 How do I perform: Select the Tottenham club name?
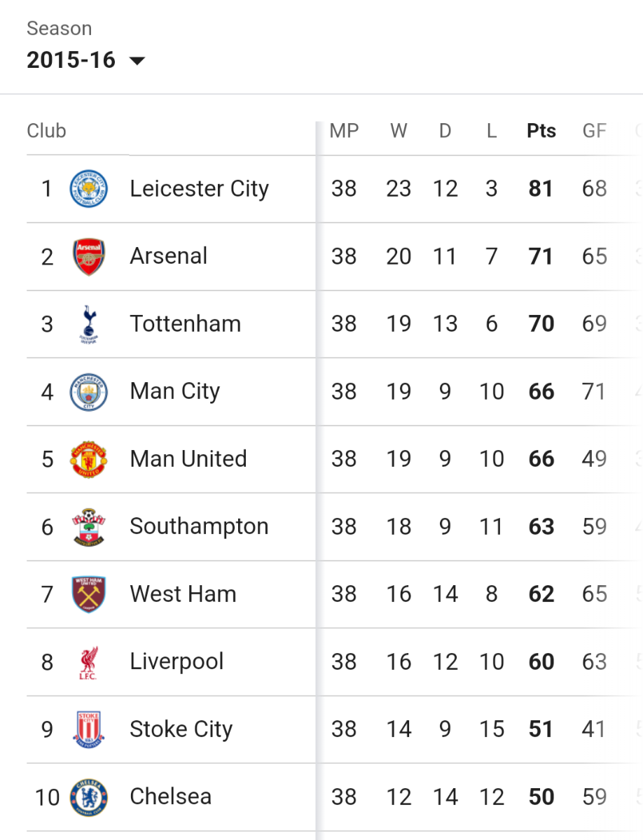click(185, 324)
